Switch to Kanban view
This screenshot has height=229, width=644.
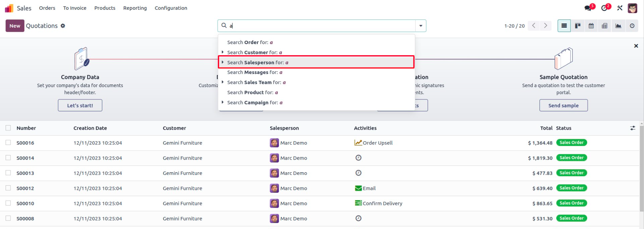[x=578, y=26]
